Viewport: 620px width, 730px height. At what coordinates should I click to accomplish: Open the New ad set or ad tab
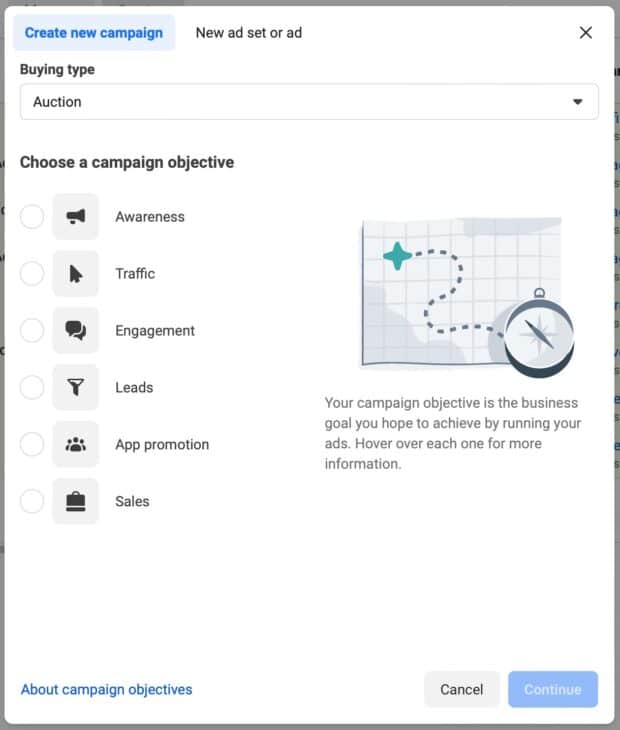point(249,33)
